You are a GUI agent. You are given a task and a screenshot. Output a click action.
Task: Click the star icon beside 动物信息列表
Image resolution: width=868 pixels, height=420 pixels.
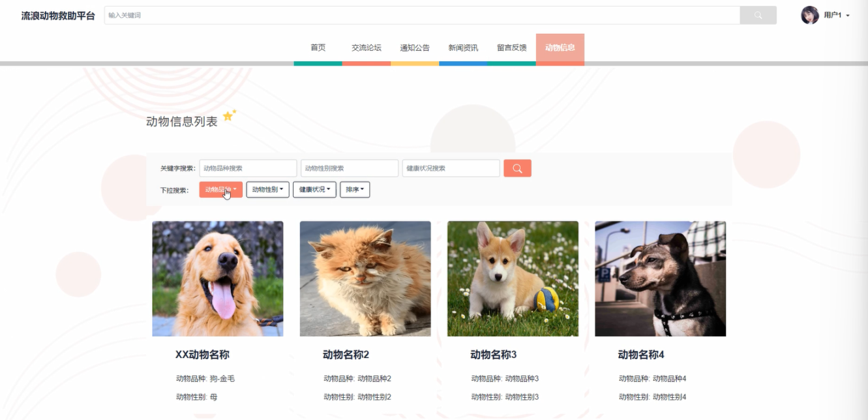point(229,115)
